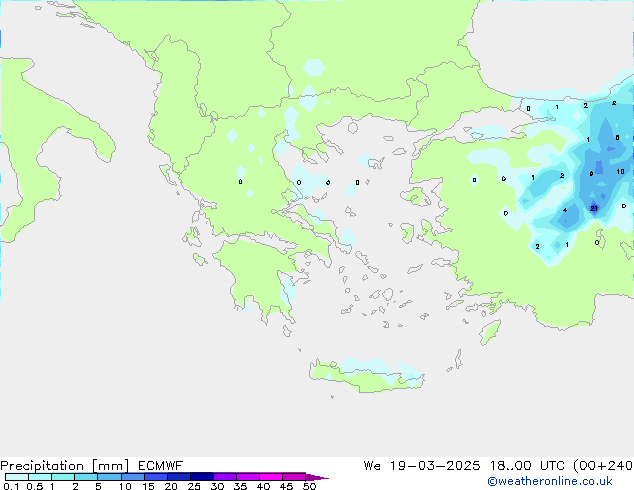This screenshot has height=490, width=634.
Task: Pick the 5 mm legend color swatch
Action: pyautogui.click(x=109, y=477)
